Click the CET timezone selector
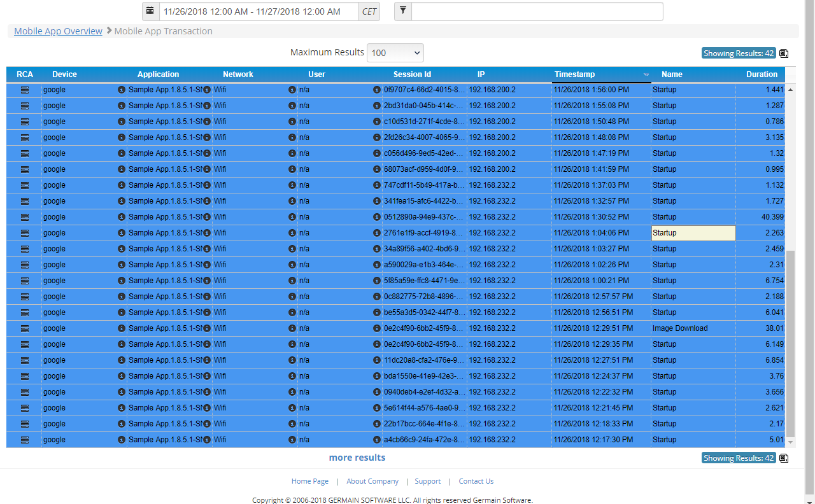815x504 pixels. (369, 11)
